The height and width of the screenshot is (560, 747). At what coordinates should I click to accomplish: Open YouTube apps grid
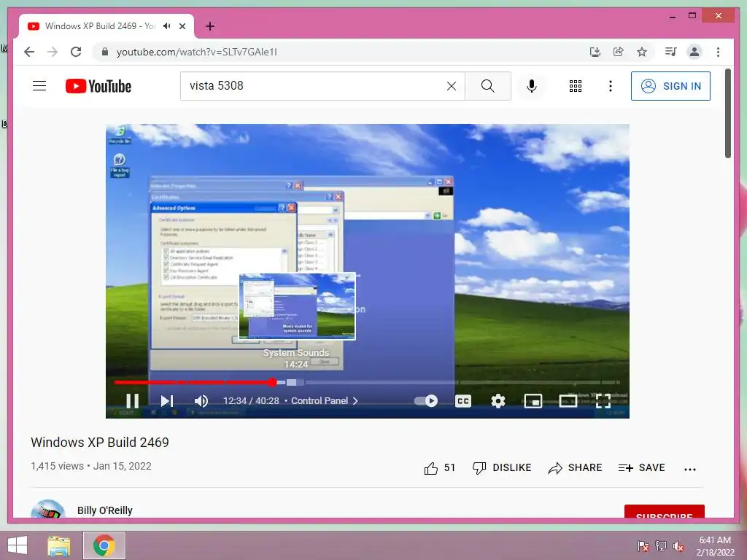(576, 86)
